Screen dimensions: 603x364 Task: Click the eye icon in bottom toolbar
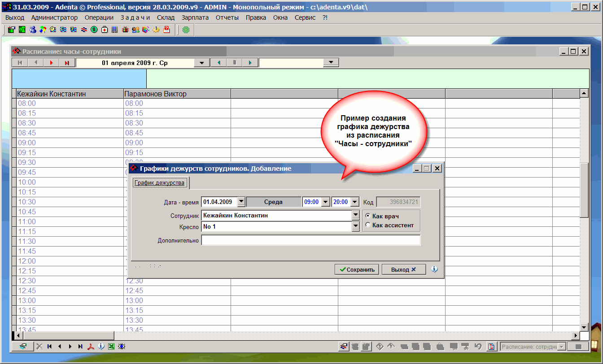pos(122,347)
